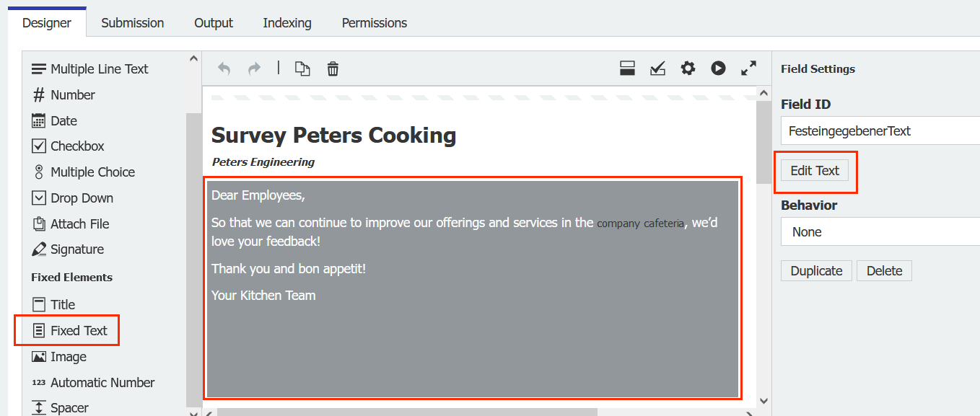Select the Multiple Choice element
Viewport: 980px width, 416px height.
[92, 172]
